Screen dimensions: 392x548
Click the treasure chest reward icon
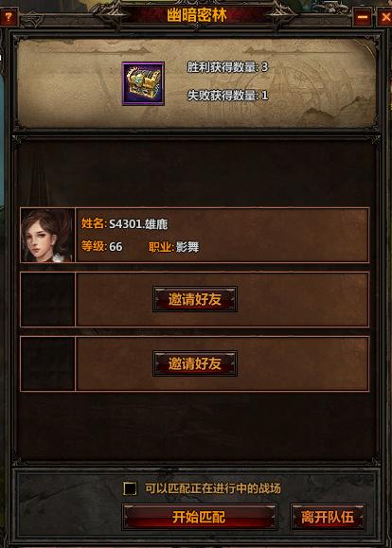(143, 83)
